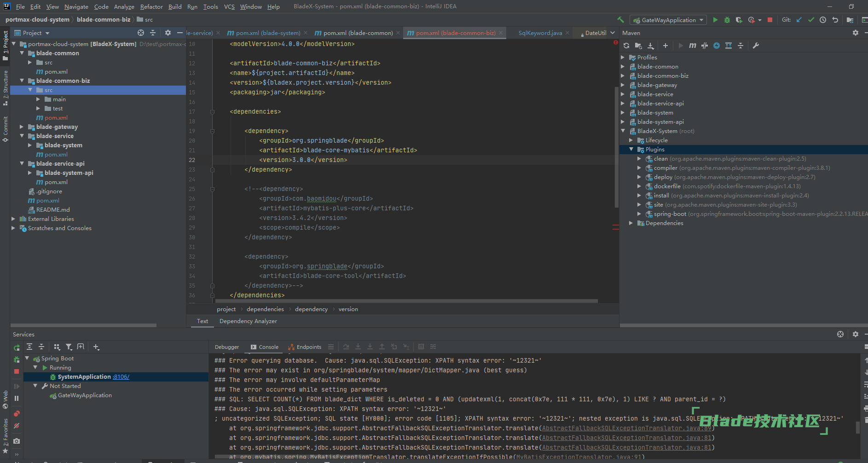Expand dockerfile plugin in Maven tree

[639, 186]
